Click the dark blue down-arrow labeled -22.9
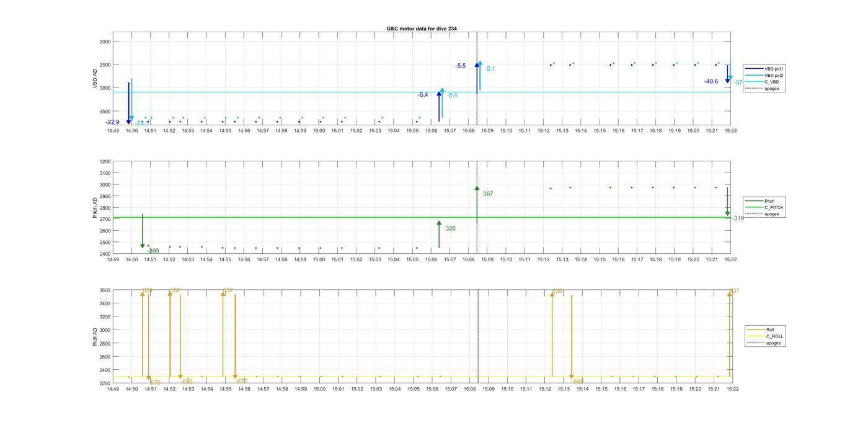This screenshot has height=430, width=868. click(x=128, y=103)
